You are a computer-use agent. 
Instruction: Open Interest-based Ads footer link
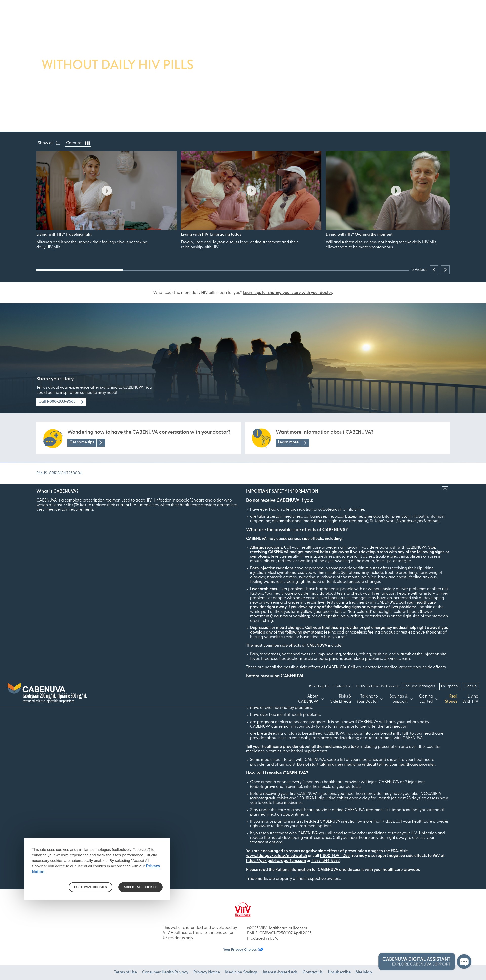(x=280, y=972)
